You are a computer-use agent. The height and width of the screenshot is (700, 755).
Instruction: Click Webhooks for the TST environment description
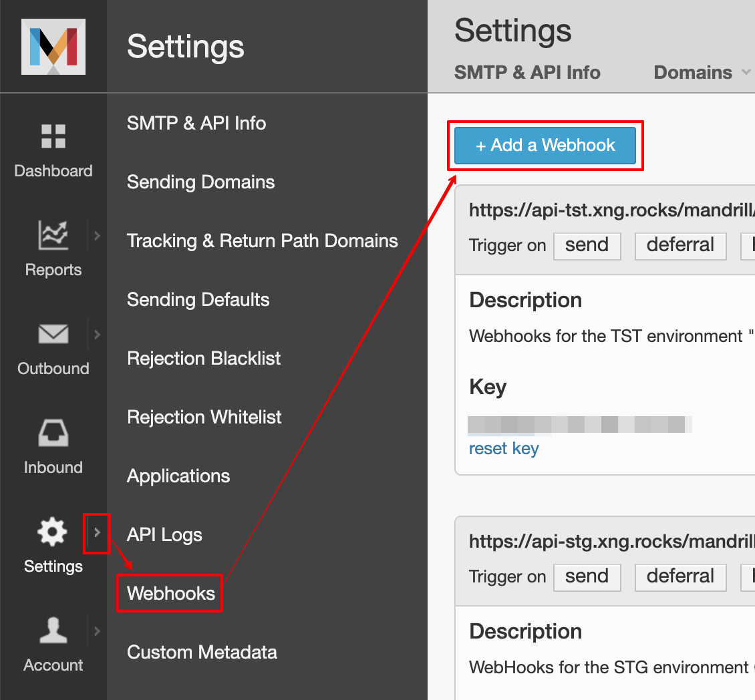pyautogui.click(x=611, y=336)
